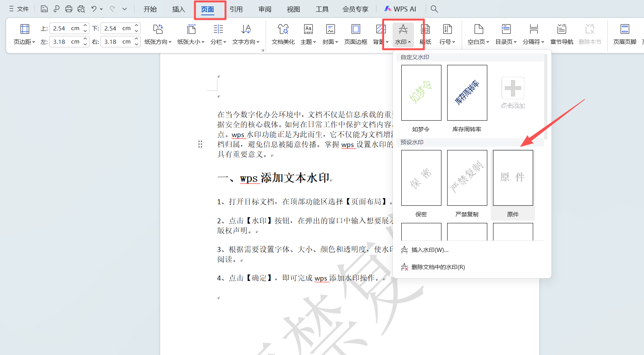The width and height of the screenshot is (644, 355).
Task: Click the watermark panel vertical scrollbar
Action: pyautogui.click(x=546, y=97)
